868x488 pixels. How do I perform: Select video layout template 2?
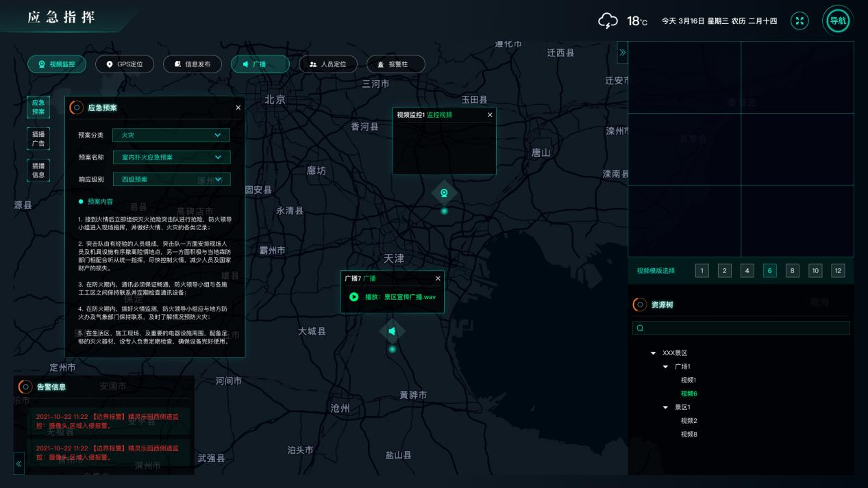click(725, 270)
